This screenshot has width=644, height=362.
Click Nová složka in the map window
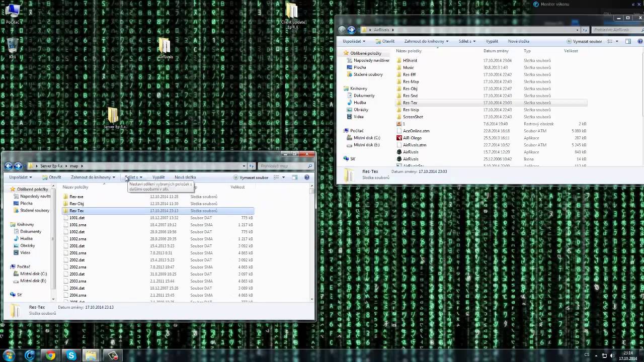point(185,177)
